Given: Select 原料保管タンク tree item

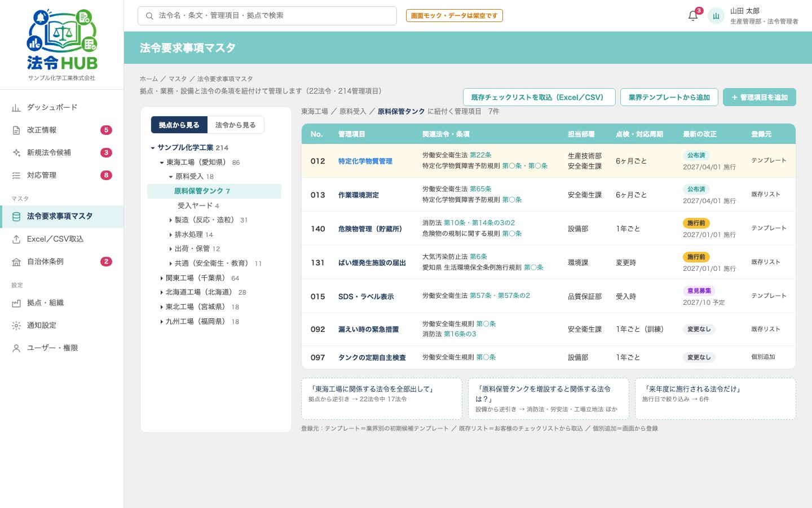Looking at the screenshot, I should (214, 191).
